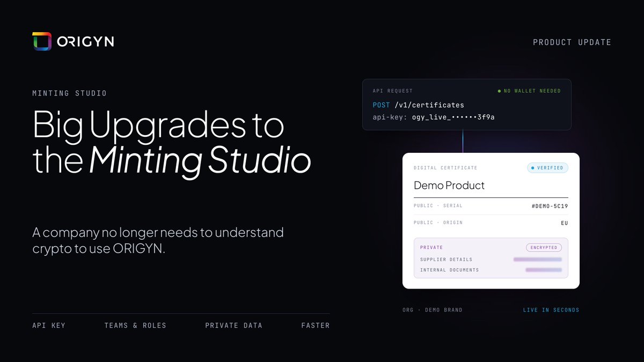The image size is (644, 362).
Task: Click the ORG · DEMO BRAND caption
Action: tap(433, 310)
